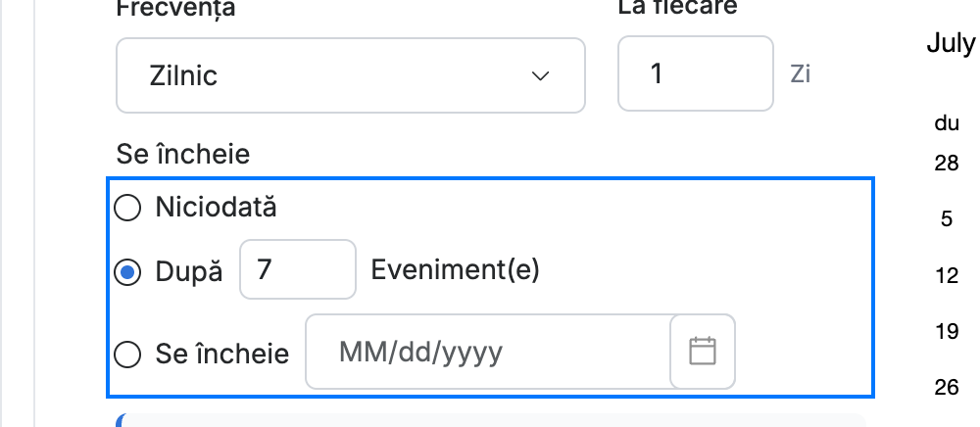This screenshot has width=980, height=427.
Task: Pick day 5 in the calendar
Action: coord(947,219)
